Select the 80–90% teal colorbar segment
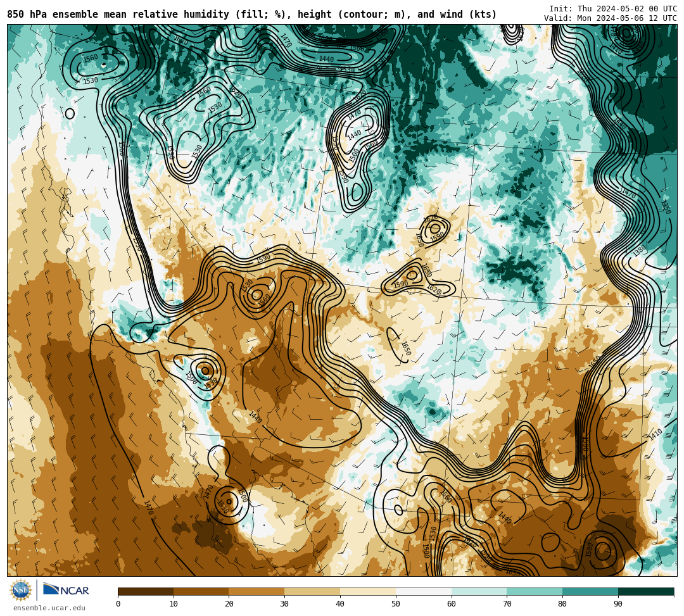684x616 pixels. (590, 591)
